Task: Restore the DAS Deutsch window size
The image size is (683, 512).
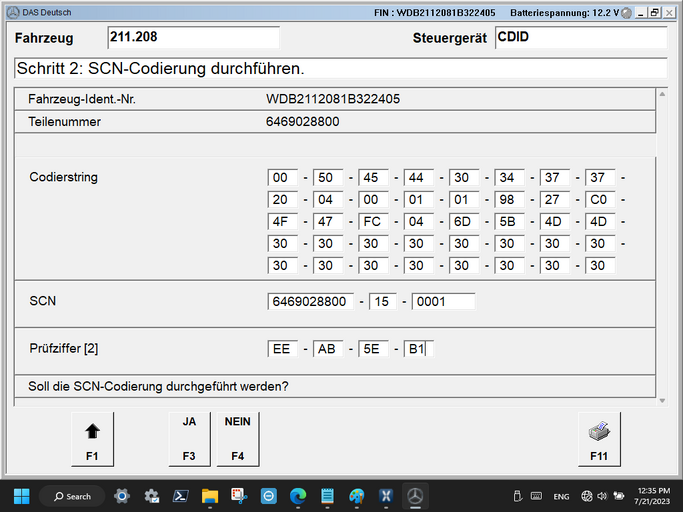Action: 655,13
